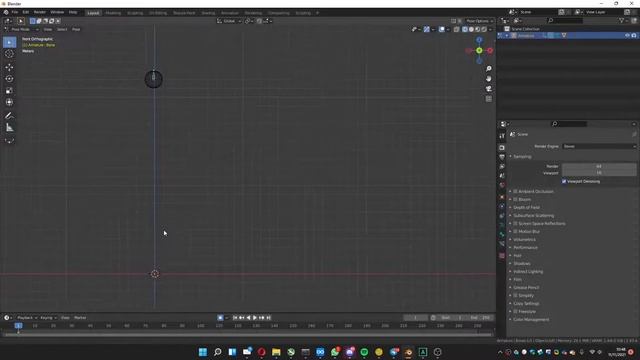Viewport: 640px width, 360px height.
Task: Hide Armature in viewport via eye icon
Action: click(627, 36)
